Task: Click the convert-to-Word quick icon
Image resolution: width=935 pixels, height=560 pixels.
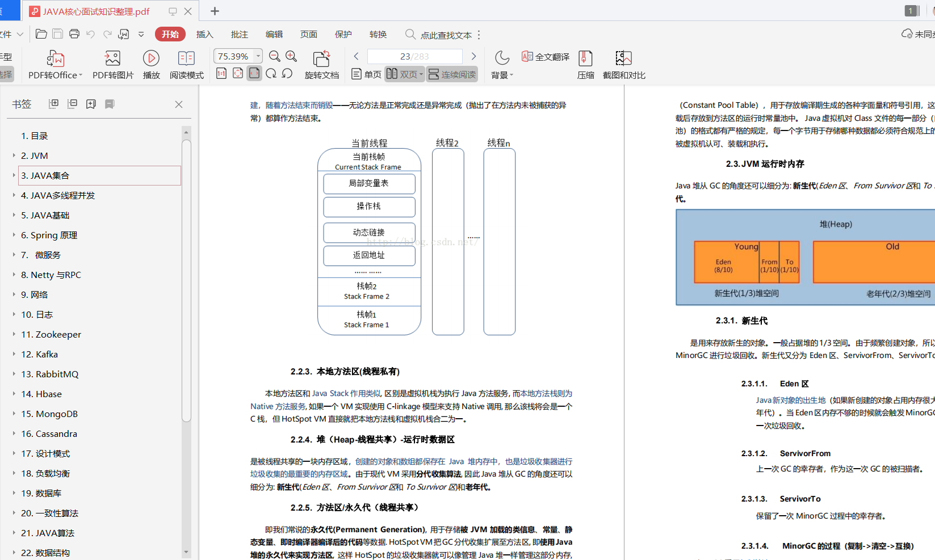Action: point(124,34)
